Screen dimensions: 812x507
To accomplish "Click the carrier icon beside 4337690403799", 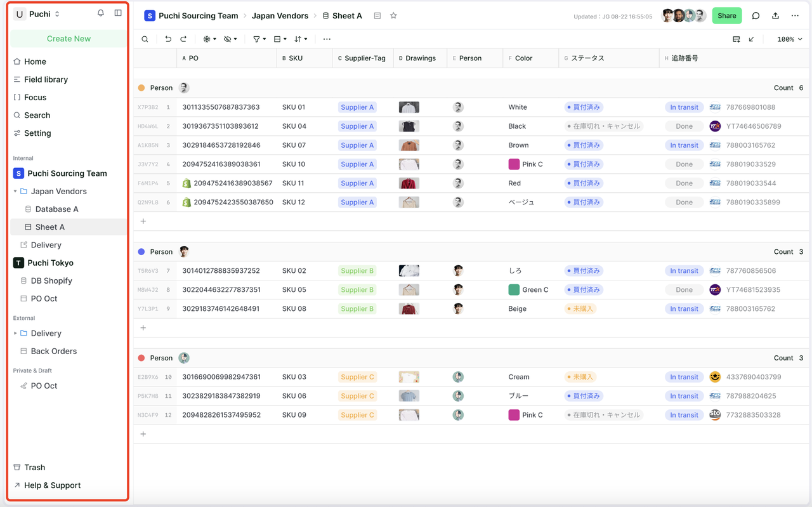I will tap(715, 377).
